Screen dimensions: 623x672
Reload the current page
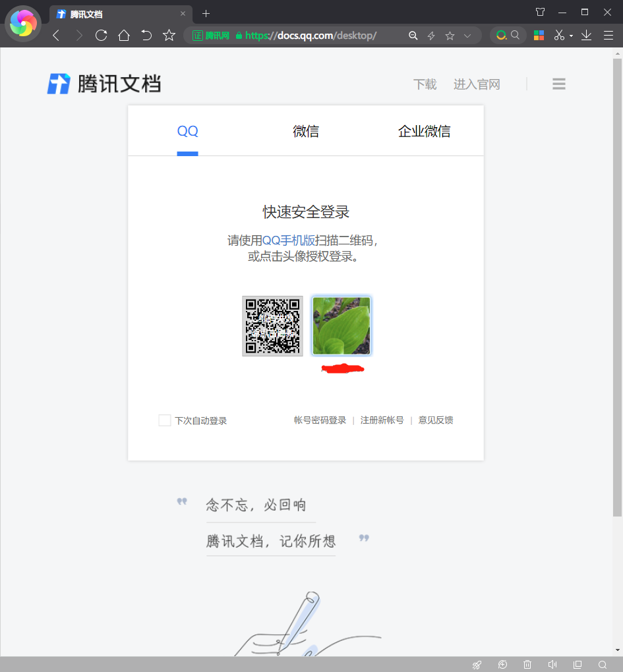(x=101, y=35)
